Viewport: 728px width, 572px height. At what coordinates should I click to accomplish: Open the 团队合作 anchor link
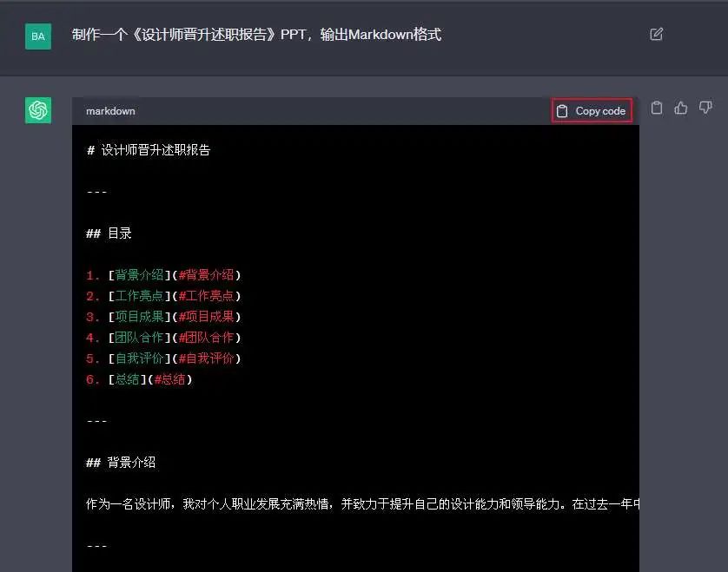pos(137,338)
